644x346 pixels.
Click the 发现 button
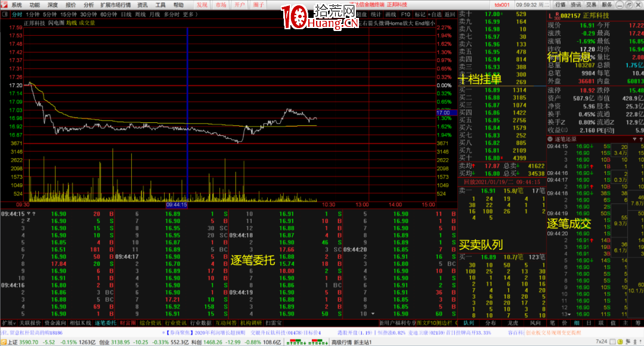202,5
